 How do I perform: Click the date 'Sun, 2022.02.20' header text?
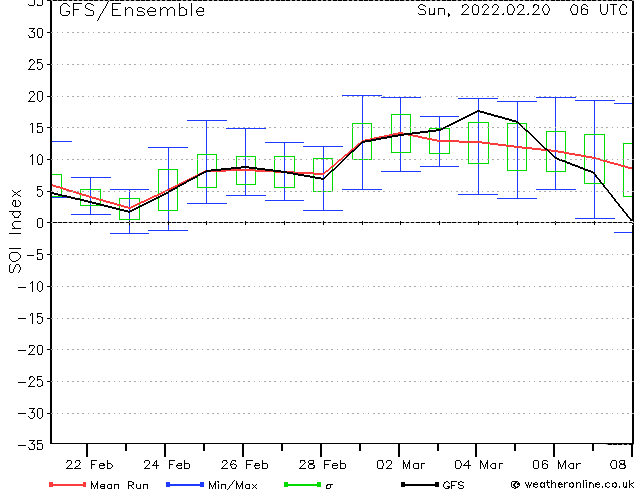pos(484,10)
